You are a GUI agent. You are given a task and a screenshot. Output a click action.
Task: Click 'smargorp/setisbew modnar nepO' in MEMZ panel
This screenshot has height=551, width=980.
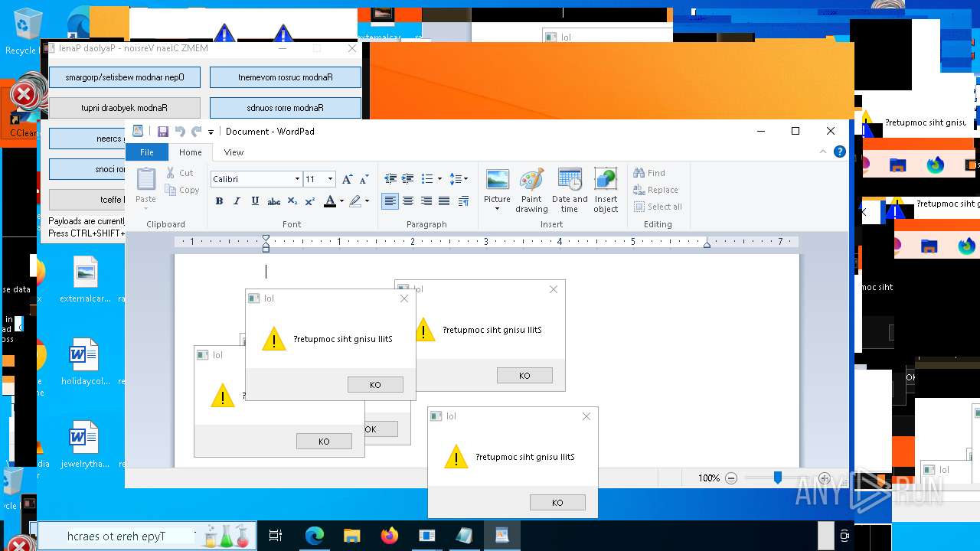(x=125, y=77)
